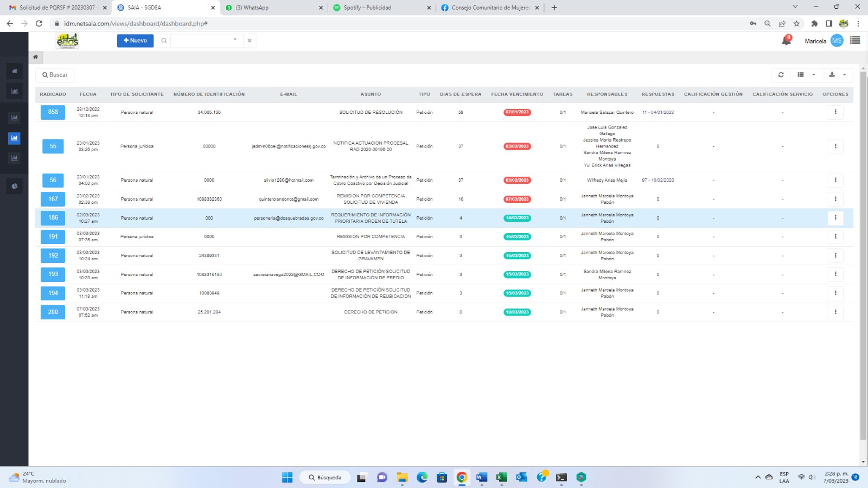The width and height of the screenshot is (868, 488).
Task: Open the top search field dropdown arrow
Action: click(235, 40)
